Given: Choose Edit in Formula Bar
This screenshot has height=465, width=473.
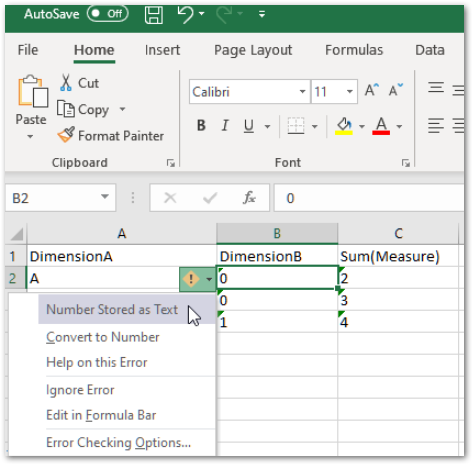Looking at the screenshot, I should (x=101, y=415).
